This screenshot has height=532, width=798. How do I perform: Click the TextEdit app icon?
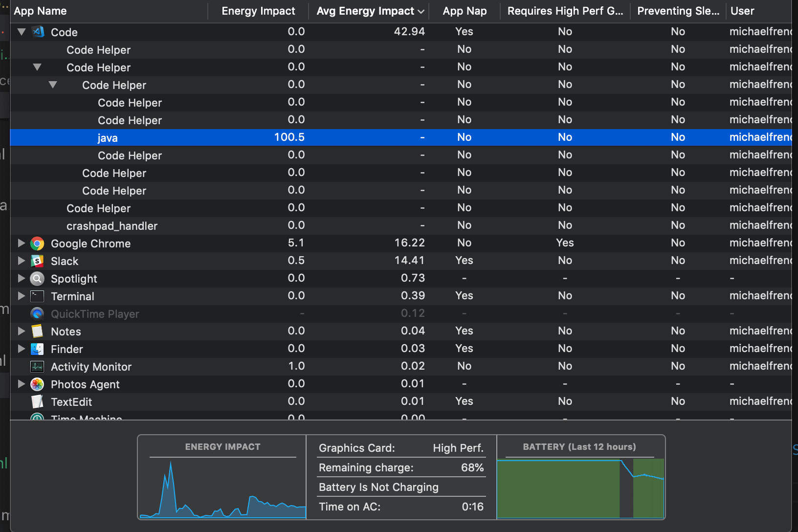tap(37, 401)
